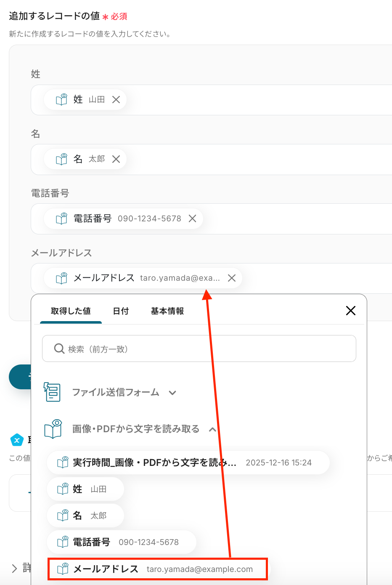Click the 名 input field
Screen dimensions: 392x585
pos(211,159)
